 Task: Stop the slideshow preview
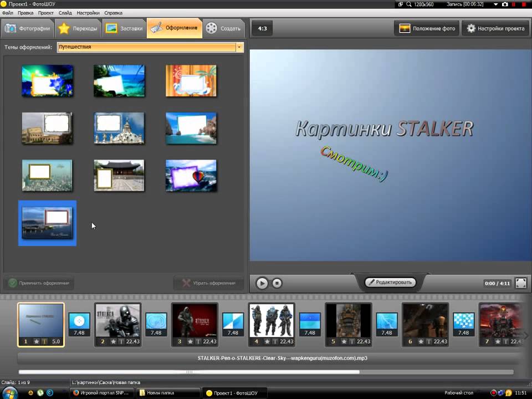(x=277, y=283)
